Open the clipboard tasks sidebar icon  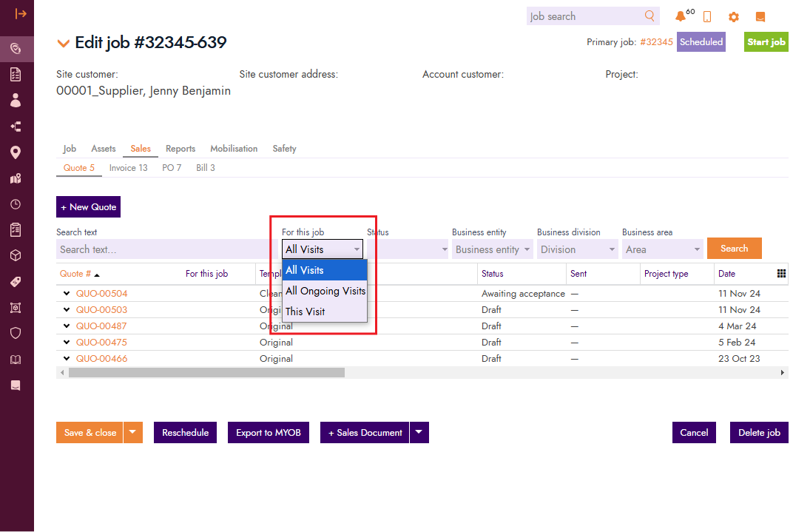pos(16,229)
